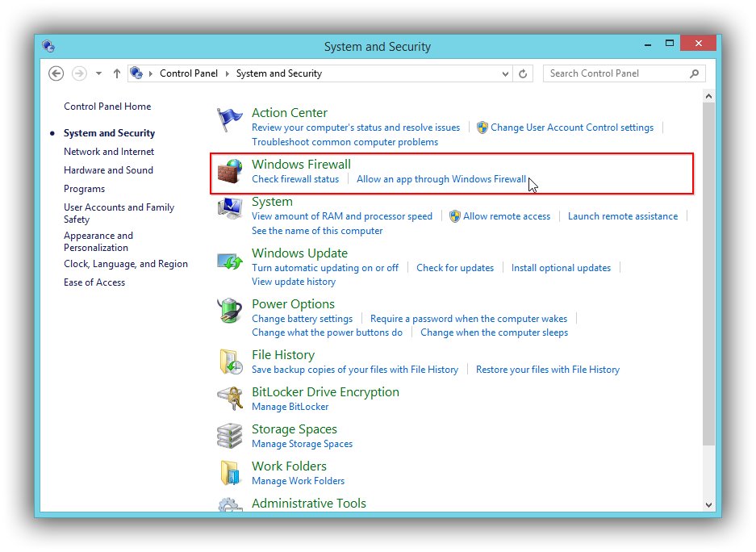Click the magnifier icon in search box
Viewport: 756px width, 552px height.
click(695, 73)
